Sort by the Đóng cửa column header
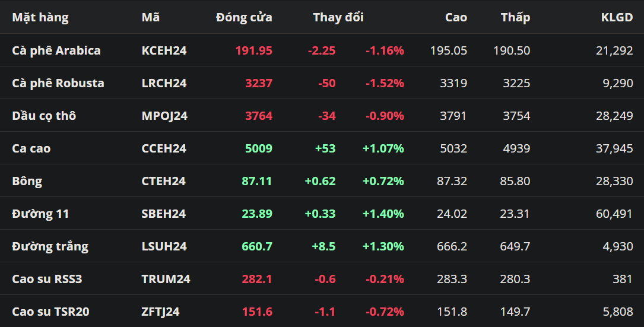644x327 pixels. 244,17
